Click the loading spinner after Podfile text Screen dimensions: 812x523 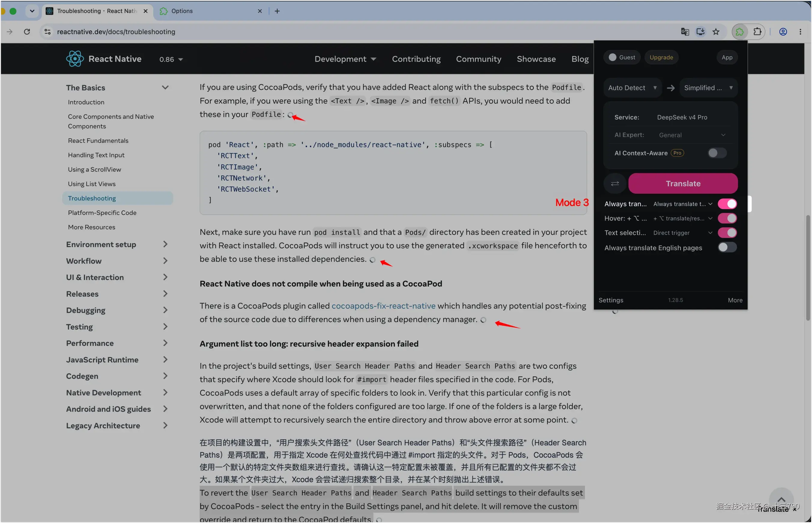pyautogui.click(x=291, y=115)
